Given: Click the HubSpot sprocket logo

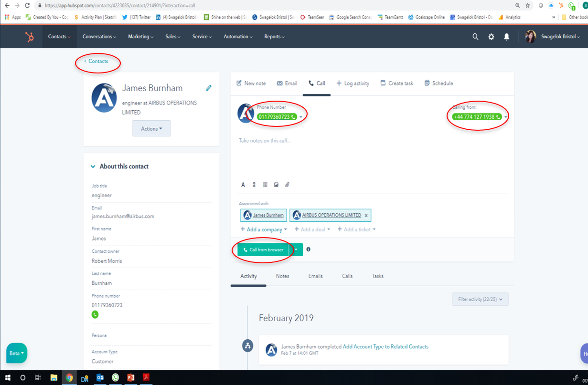Looking at the screenshot, I should pyautogui.click(x=30, y=37).
